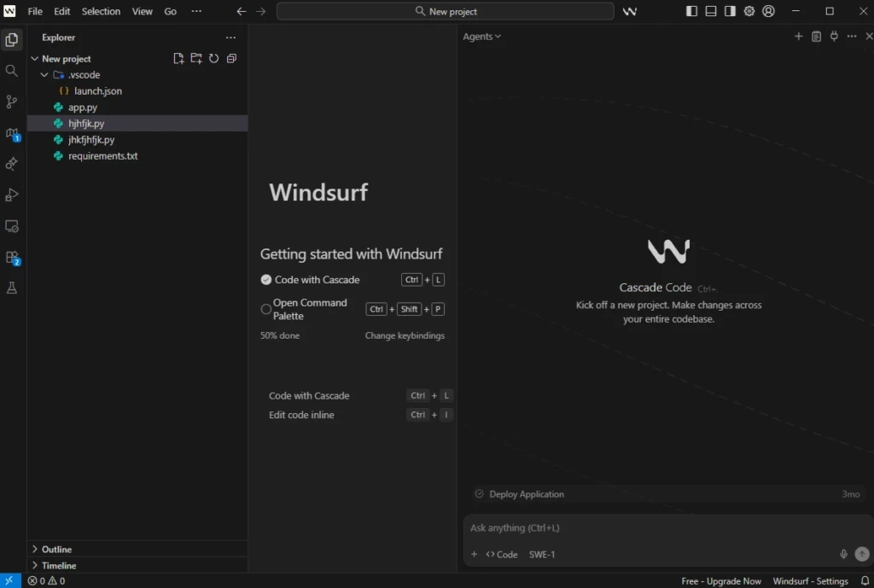Click Code with Cascade shortcut row
The width and height of the screenshot is (874, 588).
361,396
